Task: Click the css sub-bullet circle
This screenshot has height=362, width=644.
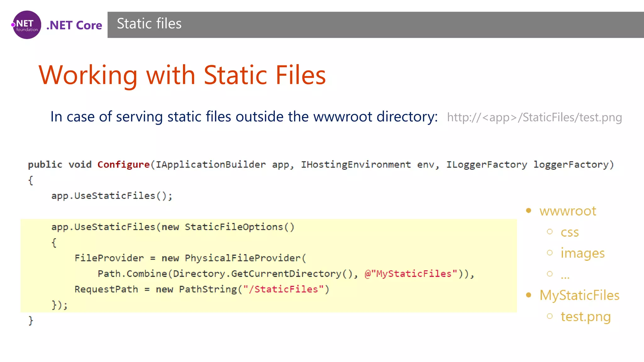Action: click(x=550, y=232)
